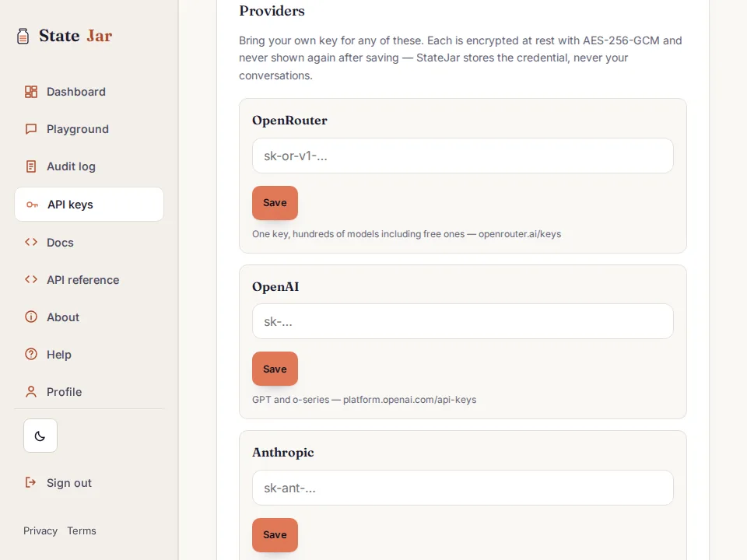Click the Sign out arrow icon
The height and width of the screenshot is (560, 747).
(x=30, y=482)
